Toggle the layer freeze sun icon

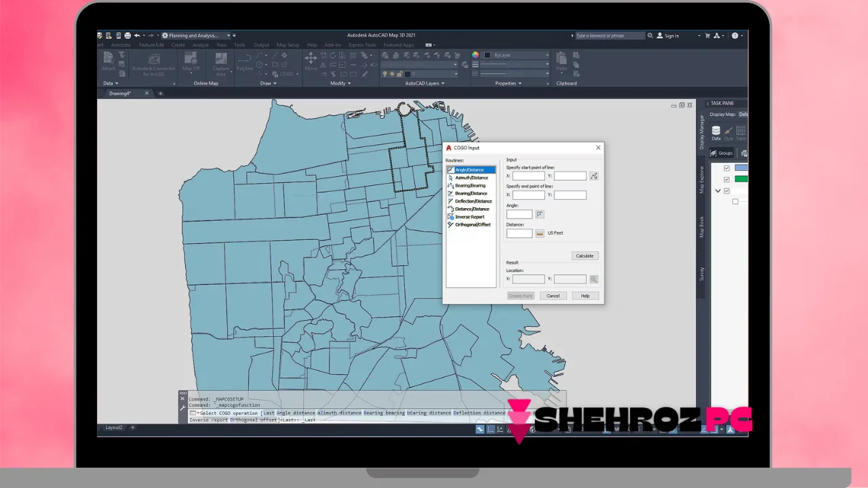point(392,74)
